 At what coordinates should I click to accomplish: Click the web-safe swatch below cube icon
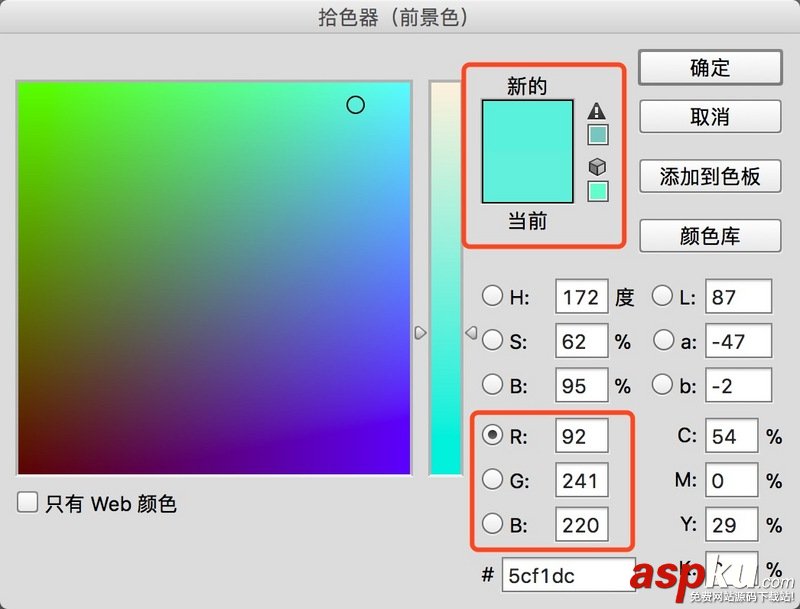click(597, 190)
